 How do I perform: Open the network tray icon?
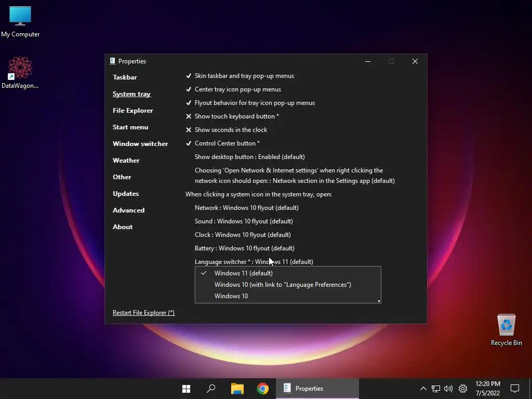436,389
